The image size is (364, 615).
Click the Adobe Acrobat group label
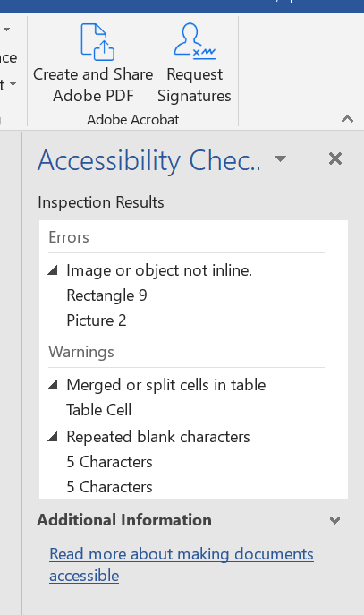[x=133, y=119]
